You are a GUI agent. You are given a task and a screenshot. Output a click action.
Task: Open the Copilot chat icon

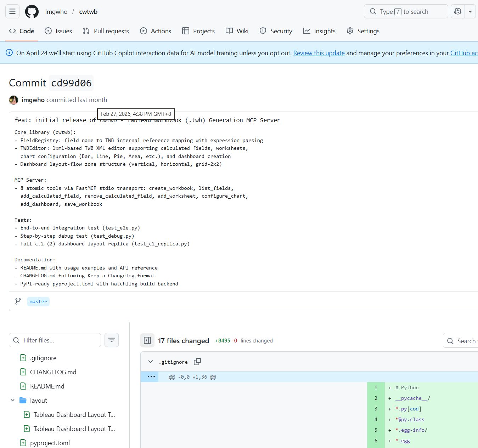coord(458,11)
